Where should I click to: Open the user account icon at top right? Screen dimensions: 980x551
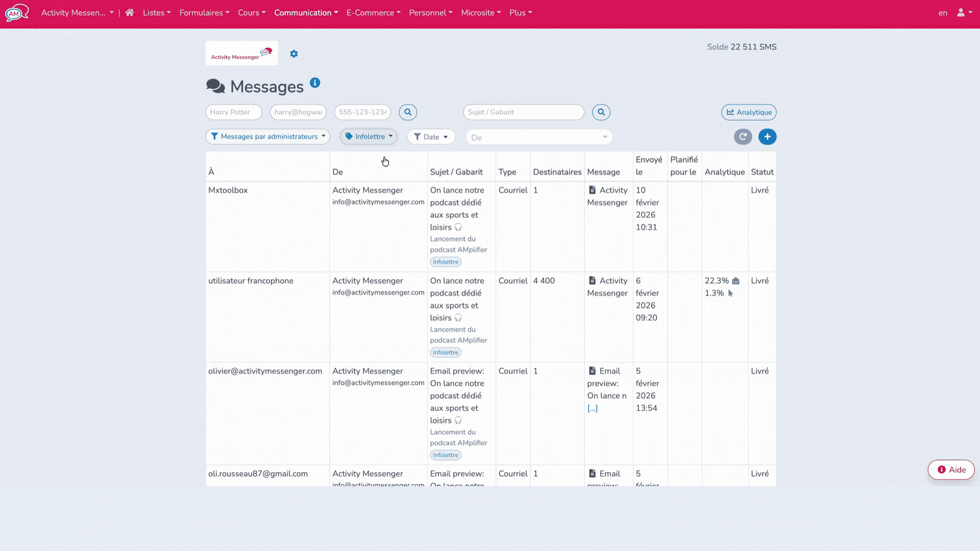pyautogui.click(x=962, y=13)
